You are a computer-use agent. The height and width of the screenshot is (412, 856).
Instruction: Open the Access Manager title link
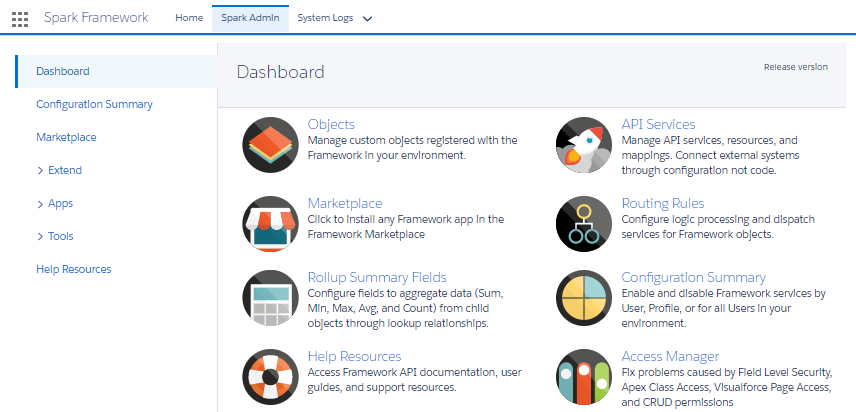click(670, 356)
